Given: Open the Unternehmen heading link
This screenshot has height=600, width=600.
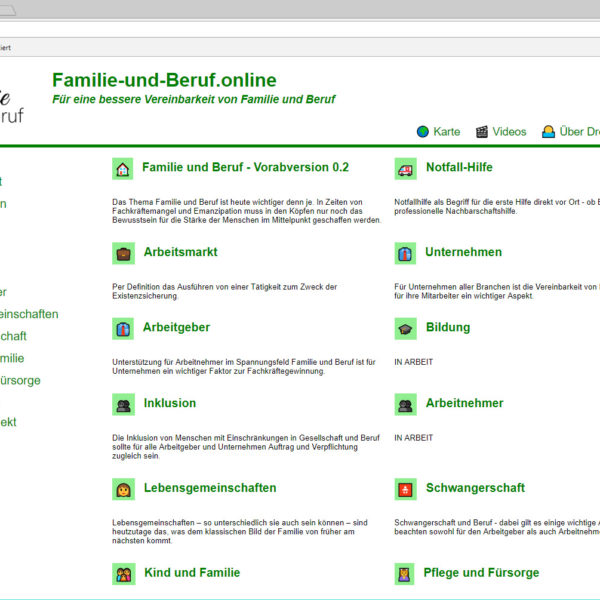Looking at the screenshot, I should [x=463, y=252].
